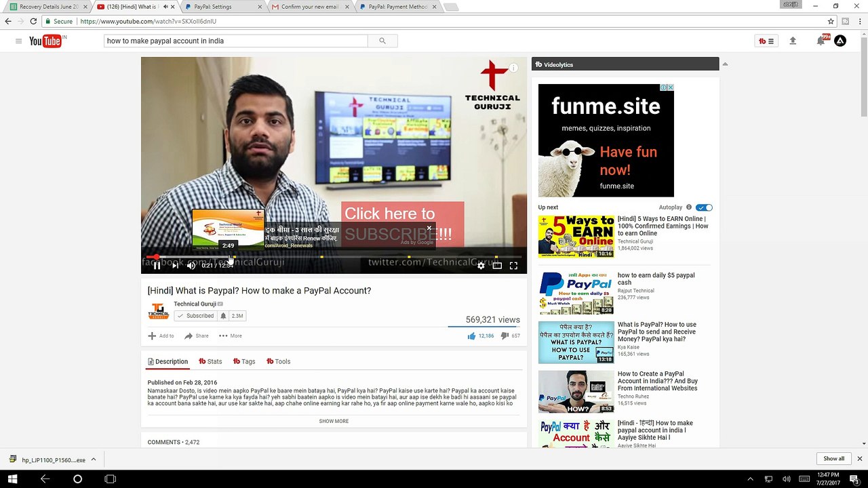Open the notifications bell with 99+ badge

tap(821, 41)
